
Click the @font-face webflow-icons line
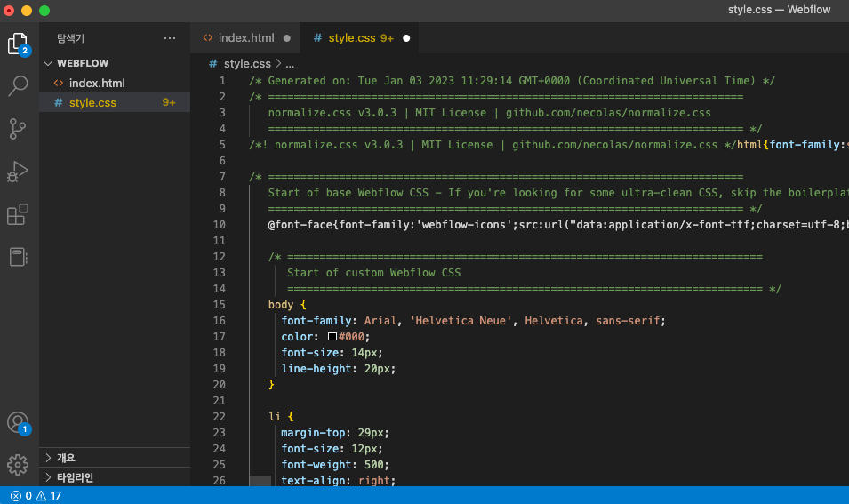[558, 225]
